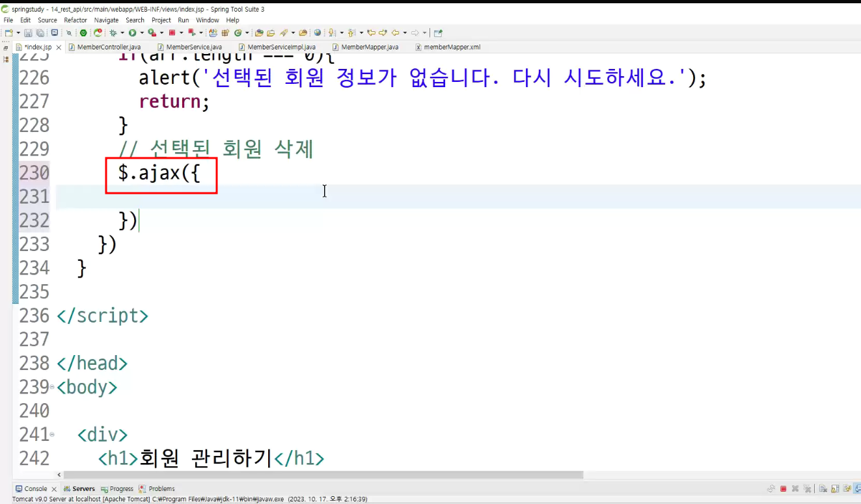Click the '// 선택된 회원 삭제' comment line
The height and width of the screenshot is (504, 861).
point(216,149)
